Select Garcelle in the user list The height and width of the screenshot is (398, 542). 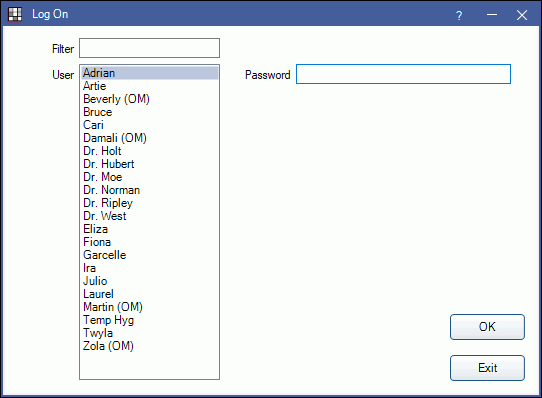tap(150, 255)
